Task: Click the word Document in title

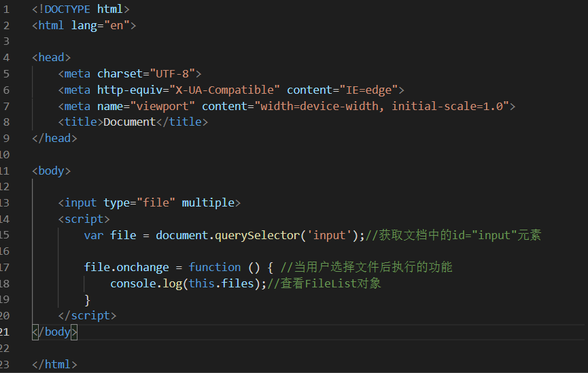Action: coord(129,122)
